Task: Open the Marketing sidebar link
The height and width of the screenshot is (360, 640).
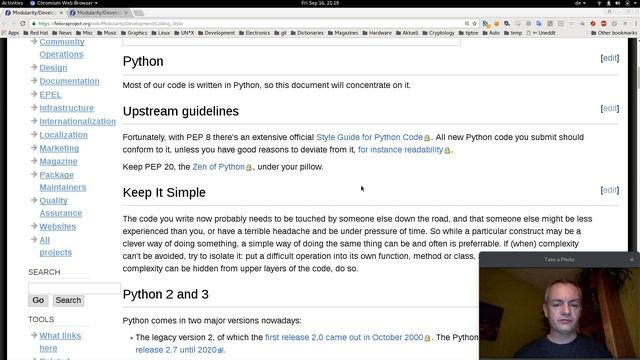Action: pos(59,148)
